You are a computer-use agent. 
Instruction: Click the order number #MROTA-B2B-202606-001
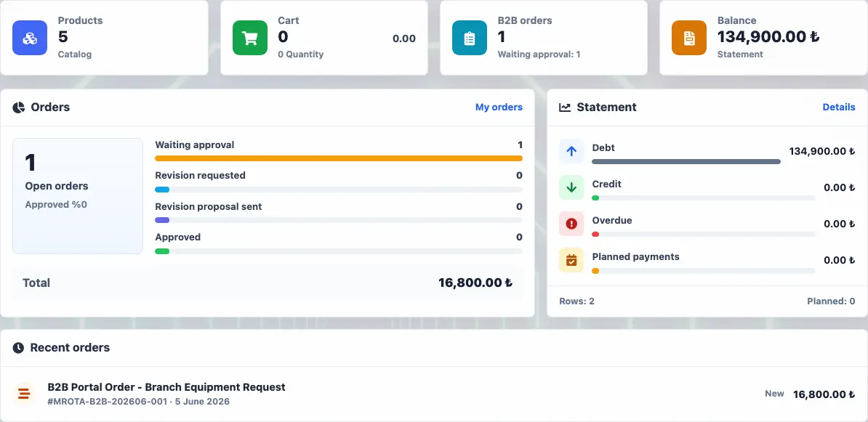(108, 402)
